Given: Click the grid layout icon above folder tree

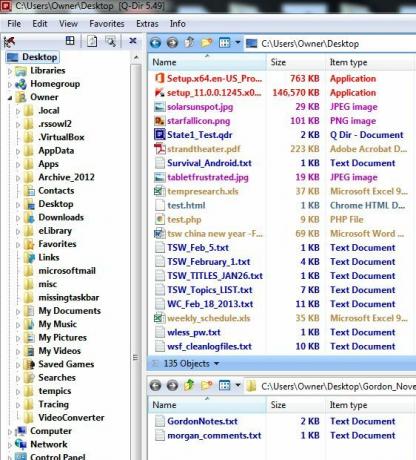Looking at the screenshot, I should pyautogui.click(x=70, y=41).
